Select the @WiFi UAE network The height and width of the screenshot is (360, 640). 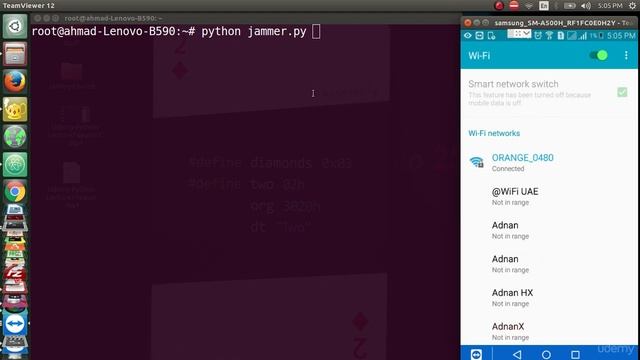[x=549, y=196]
